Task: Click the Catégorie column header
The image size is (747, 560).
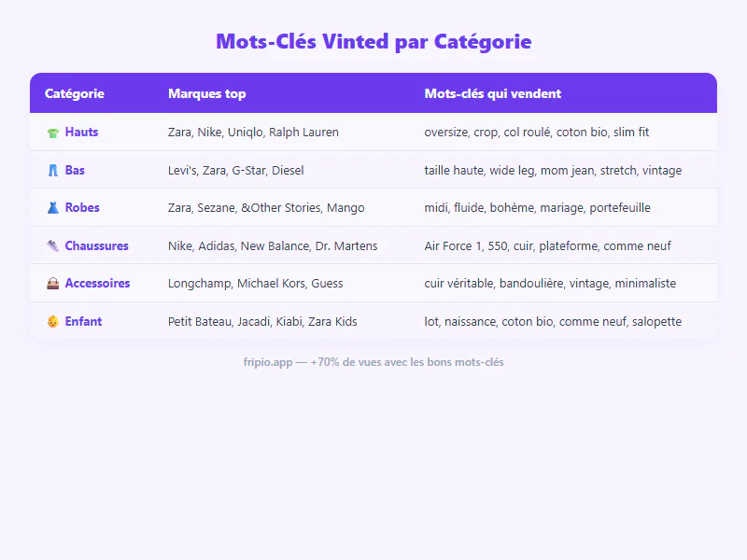Action: [75, 94]
